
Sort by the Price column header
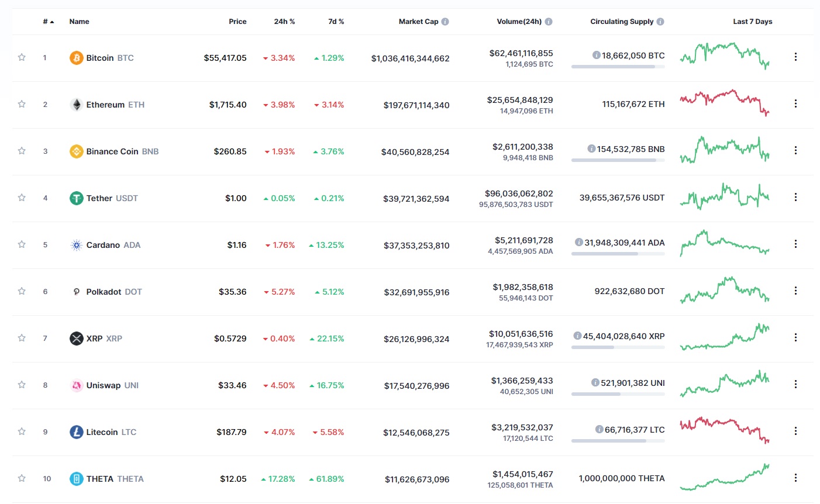(x=237, y=22)
